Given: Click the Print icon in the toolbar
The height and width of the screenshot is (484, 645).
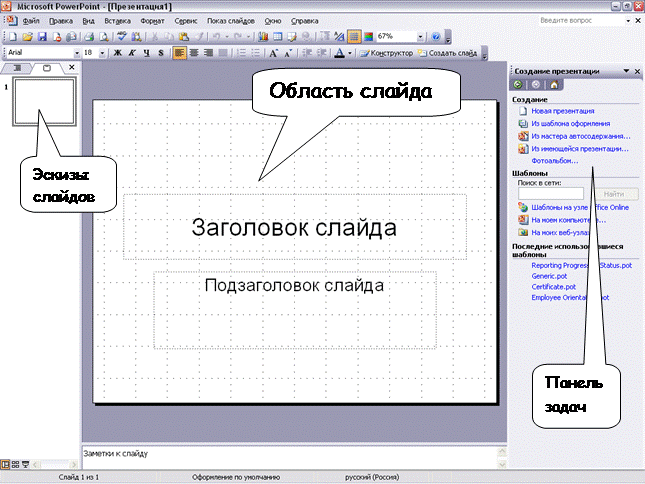Looking at the screenshot, I should (89, 37).
